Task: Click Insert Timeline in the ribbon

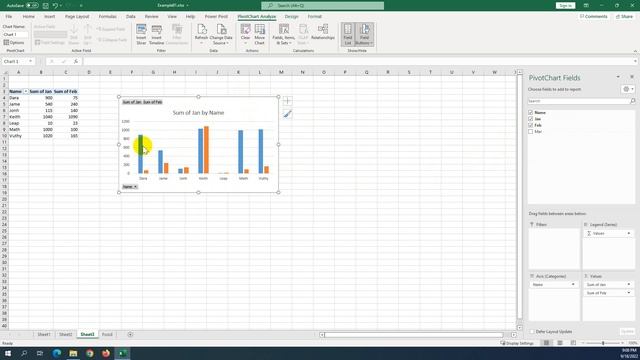Action: click(x=156, y=34)
